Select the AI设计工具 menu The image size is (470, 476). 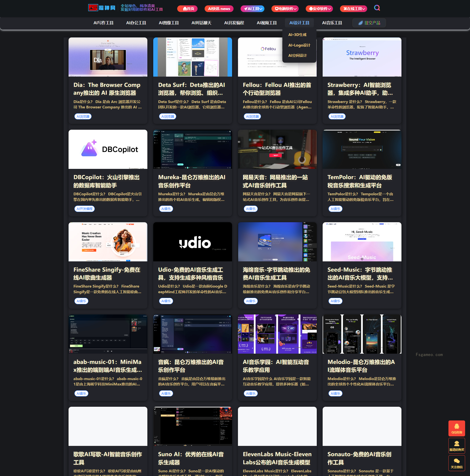(299, 23)
